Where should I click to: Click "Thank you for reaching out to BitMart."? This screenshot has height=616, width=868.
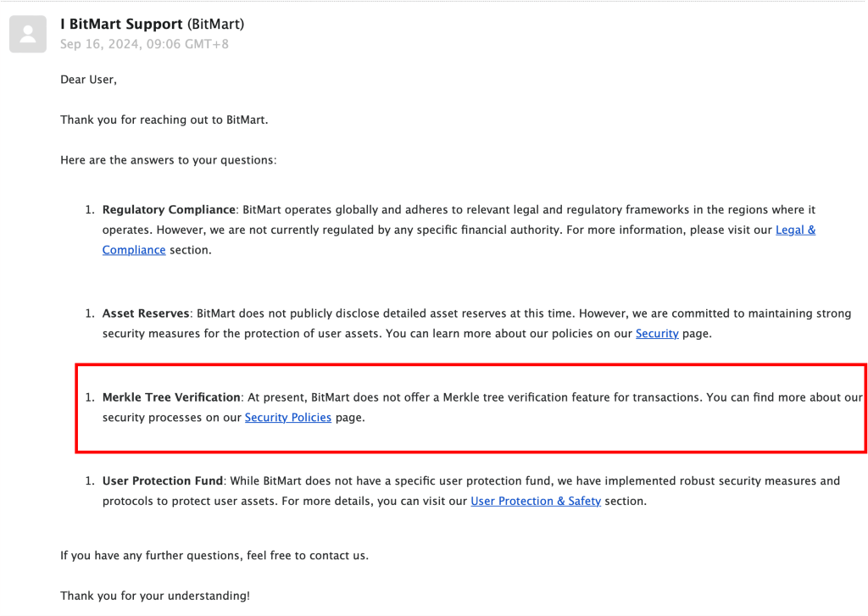[x=164, y=120]
